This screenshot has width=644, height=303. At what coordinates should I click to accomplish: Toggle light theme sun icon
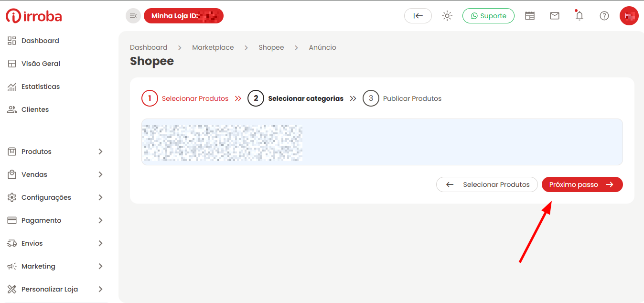click(x=447, y=16)
